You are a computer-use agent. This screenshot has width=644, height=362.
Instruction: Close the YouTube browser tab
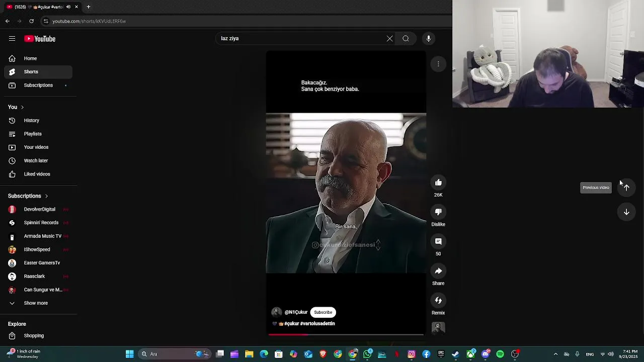(x=76, y=7)
